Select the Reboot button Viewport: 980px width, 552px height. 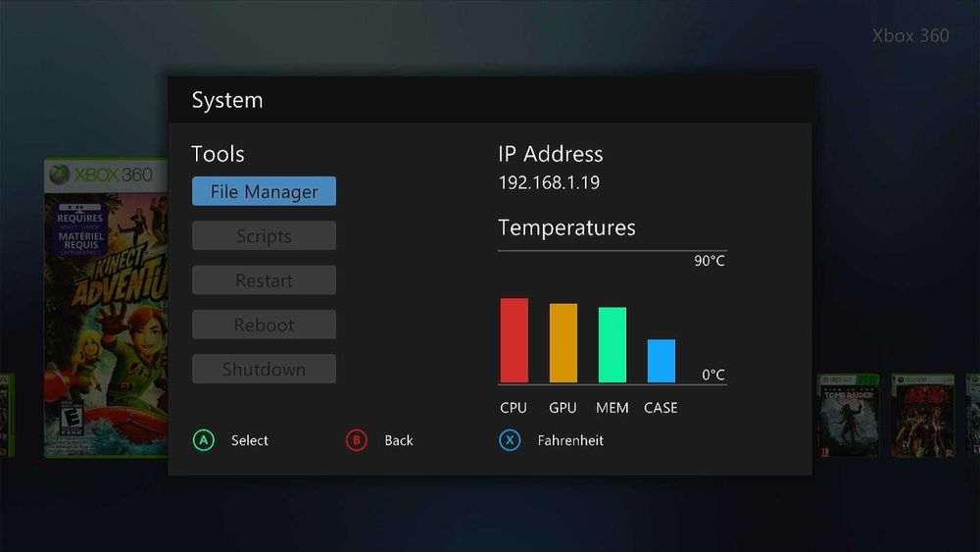click(264, 325)
